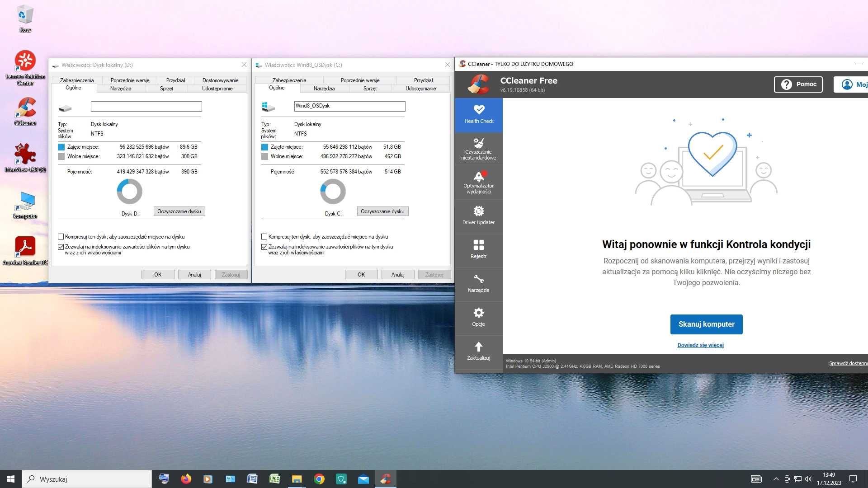Viewport: 868px width, 488px height.
Task: Open Sprzęt tab in C: properties
Action: (x=370, y=89)
